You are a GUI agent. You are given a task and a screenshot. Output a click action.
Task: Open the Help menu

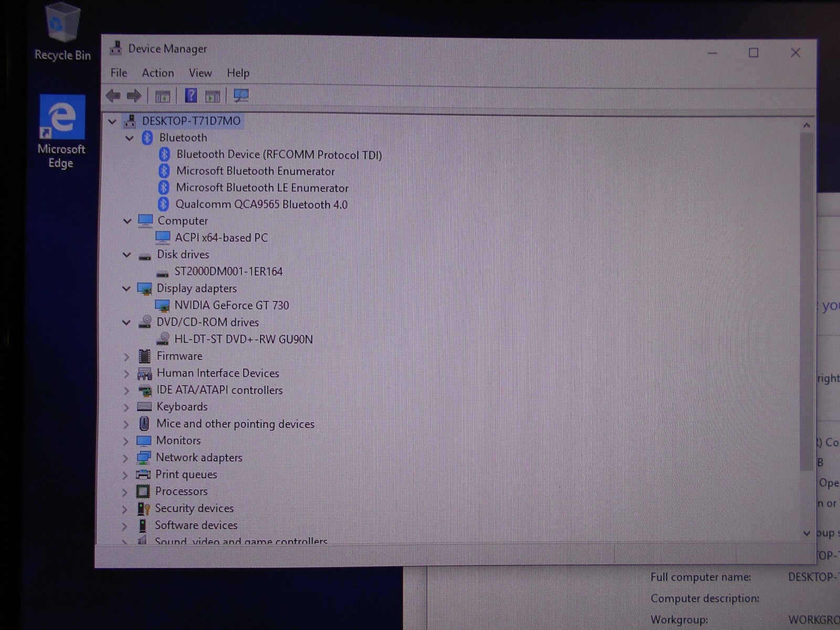pyautogui.click(x=238, y=73)
